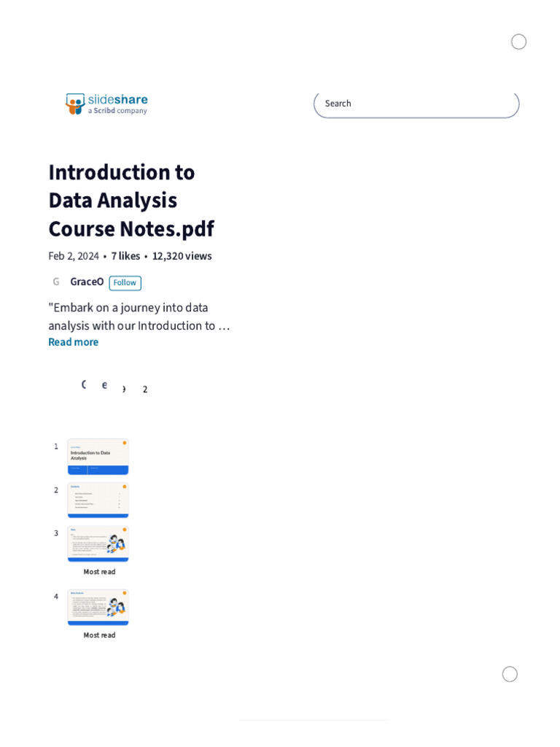Open GraceO's profile avatar
This screenshot has width=560, height=747.
(x=56, y=282)
